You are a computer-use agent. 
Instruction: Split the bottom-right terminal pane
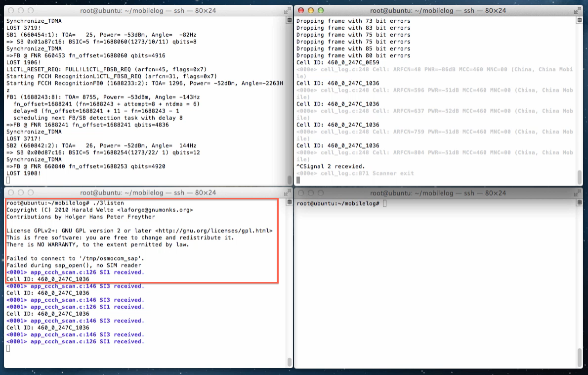click(x=579, y=203)
